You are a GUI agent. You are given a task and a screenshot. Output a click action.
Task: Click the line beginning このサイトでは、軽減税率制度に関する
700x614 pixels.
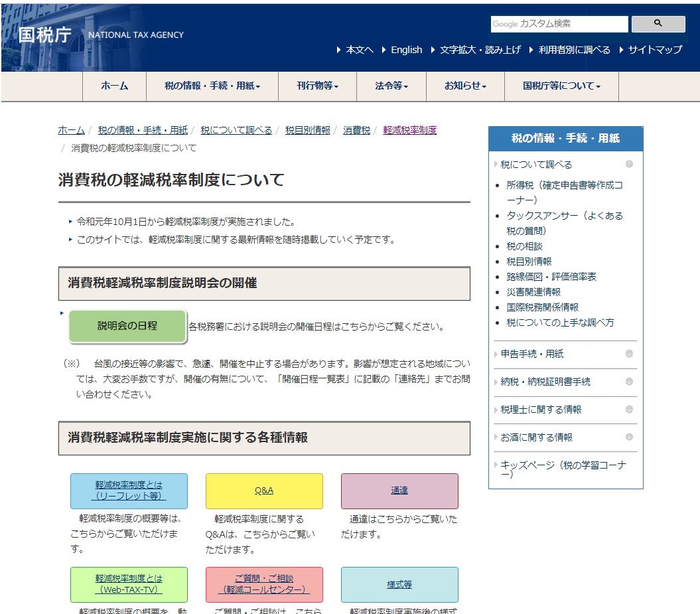coord(237,240)
